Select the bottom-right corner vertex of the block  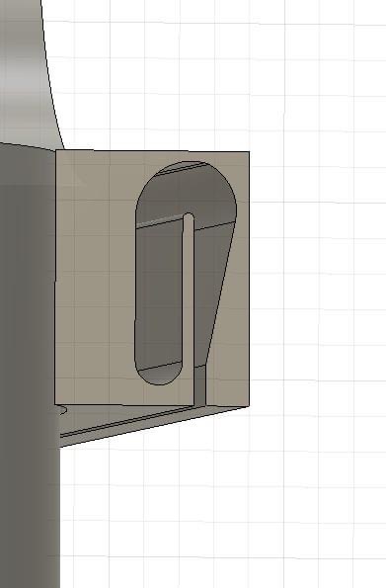pos(249,406)
